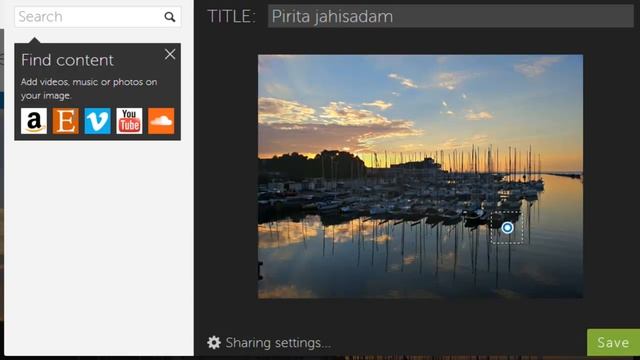640x360 pixels.
Task: Choose the Amazon content source icon
Action: (x=34, y=121)
